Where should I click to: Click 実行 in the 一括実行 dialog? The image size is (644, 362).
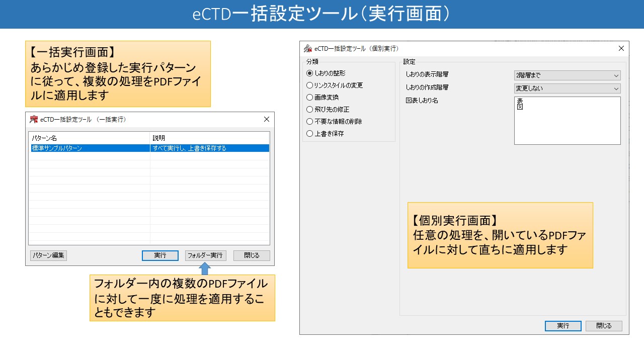(160, 255)
